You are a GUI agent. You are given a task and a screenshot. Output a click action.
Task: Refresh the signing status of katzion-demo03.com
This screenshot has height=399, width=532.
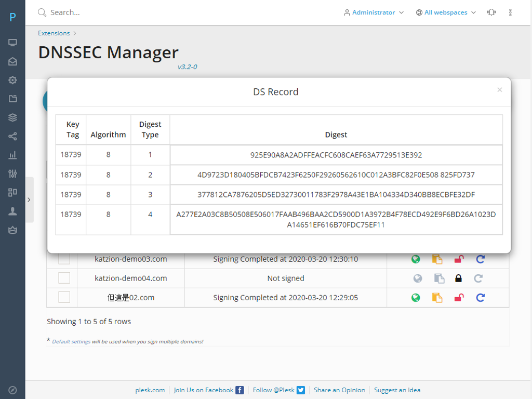click(480, 259)
